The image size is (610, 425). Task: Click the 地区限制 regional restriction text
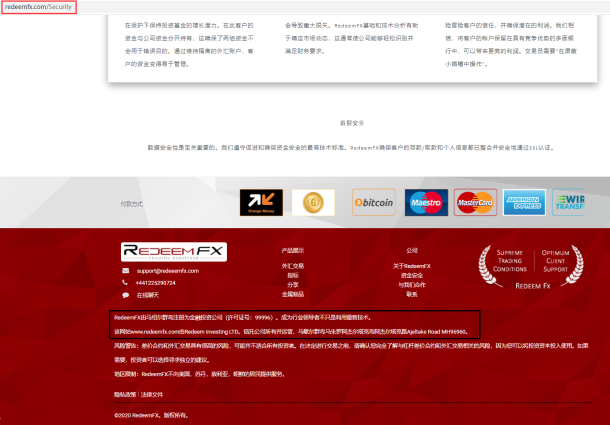[x=200, y=374]
